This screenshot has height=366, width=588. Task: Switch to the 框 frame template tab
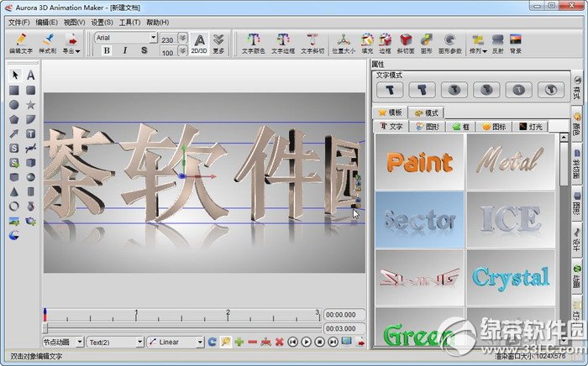click(461, 127)
